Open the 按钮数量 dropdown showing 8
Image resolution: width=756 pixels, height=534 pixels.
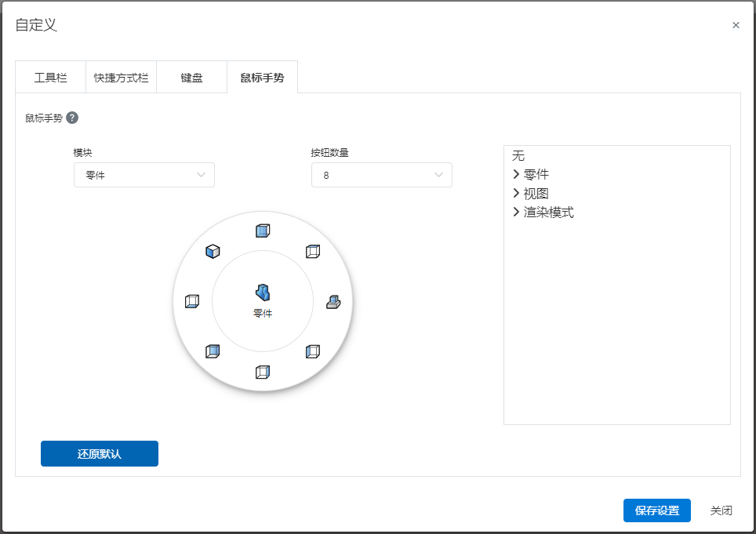coord(382,175)
